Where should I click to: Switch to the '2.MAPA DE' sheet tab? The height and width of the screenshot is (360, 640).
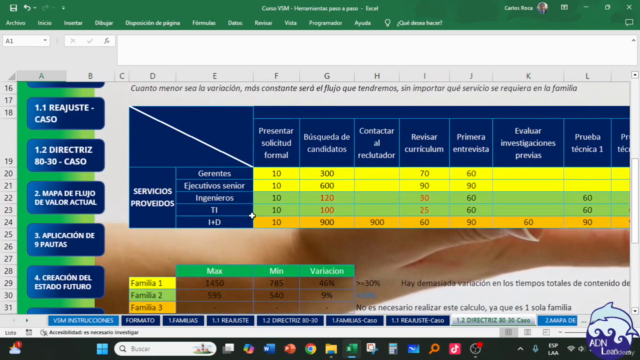(x=560, y=320)
